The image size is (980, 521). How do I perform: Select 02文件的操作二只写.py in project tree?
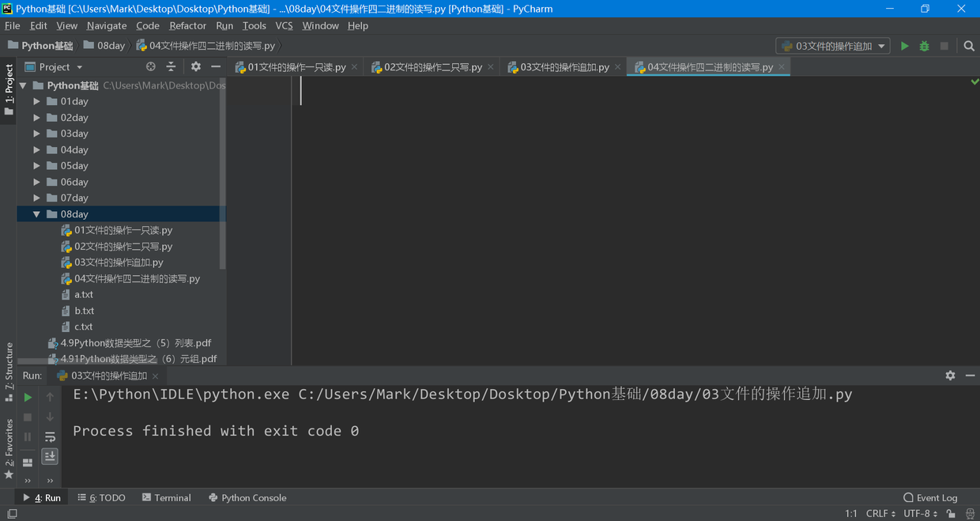pyautogui.click(x=123, y=247)
